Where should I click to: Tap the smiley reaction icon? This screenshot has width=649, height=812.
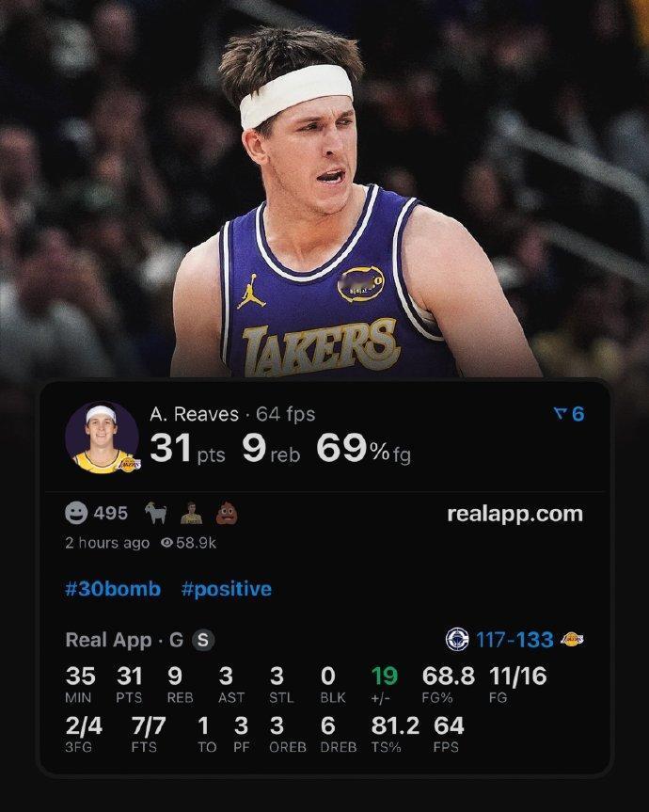pos(76,513)
